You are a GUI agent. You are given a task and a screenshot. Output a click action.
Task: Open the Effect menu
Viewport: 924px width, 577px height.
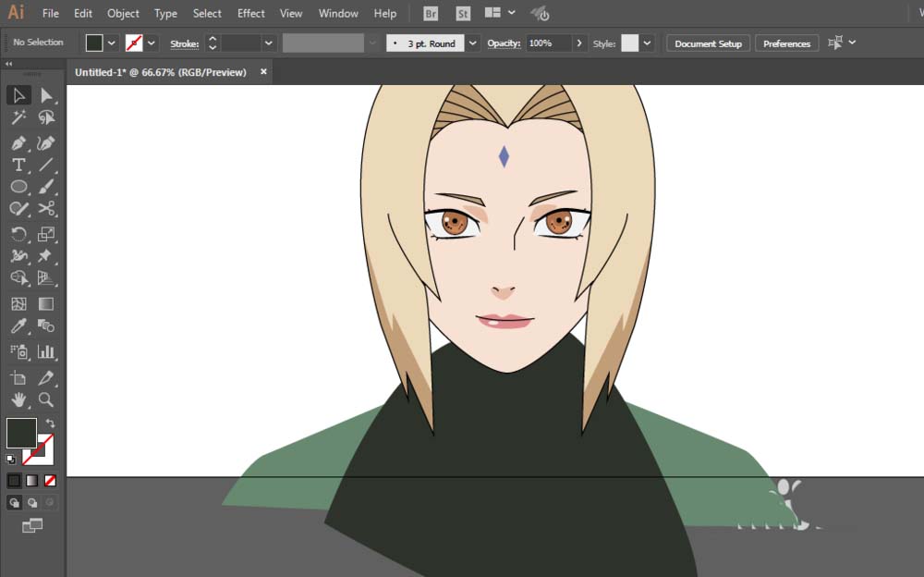251,14
